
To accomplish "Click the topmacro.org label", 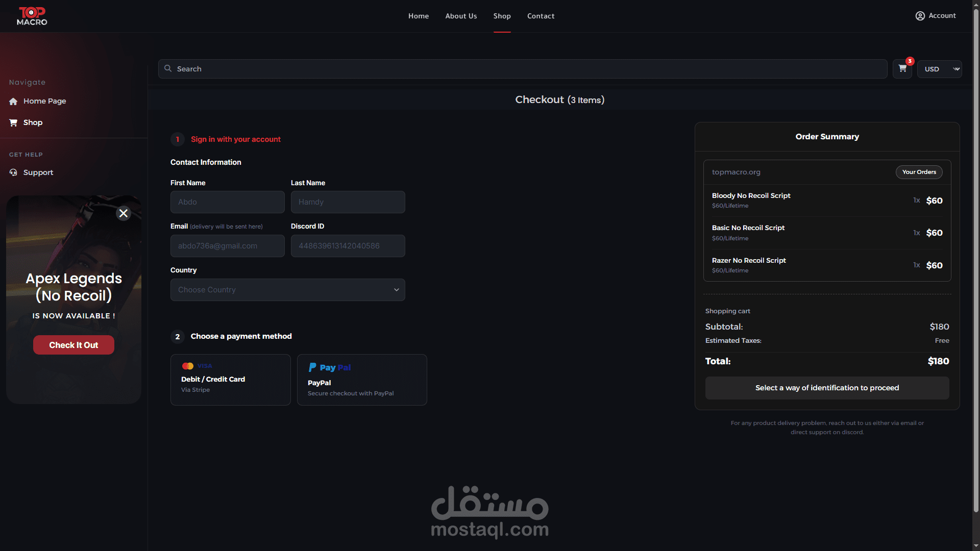I will [x=736, y=172].
